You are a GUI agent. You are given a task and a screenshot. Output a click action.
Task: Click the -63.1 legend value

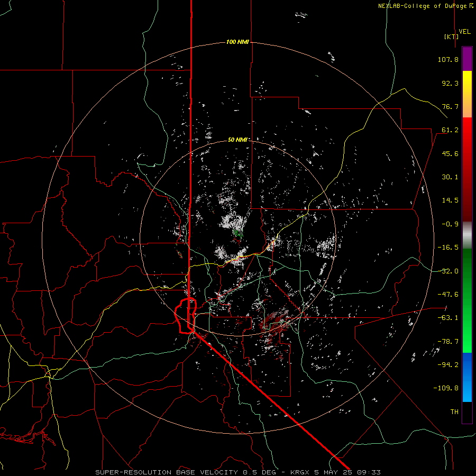click(448, 318)
